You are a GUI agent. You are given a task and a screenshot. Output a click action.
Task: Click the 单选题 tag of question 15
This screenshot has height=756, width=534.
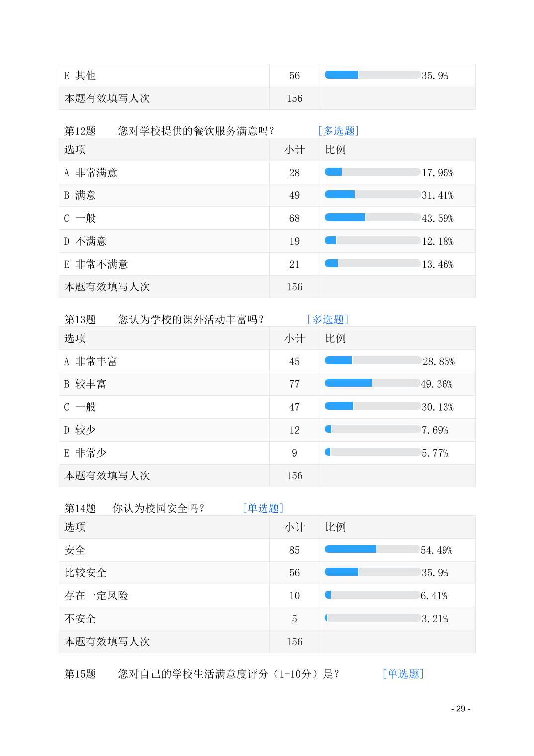(403, 674)
